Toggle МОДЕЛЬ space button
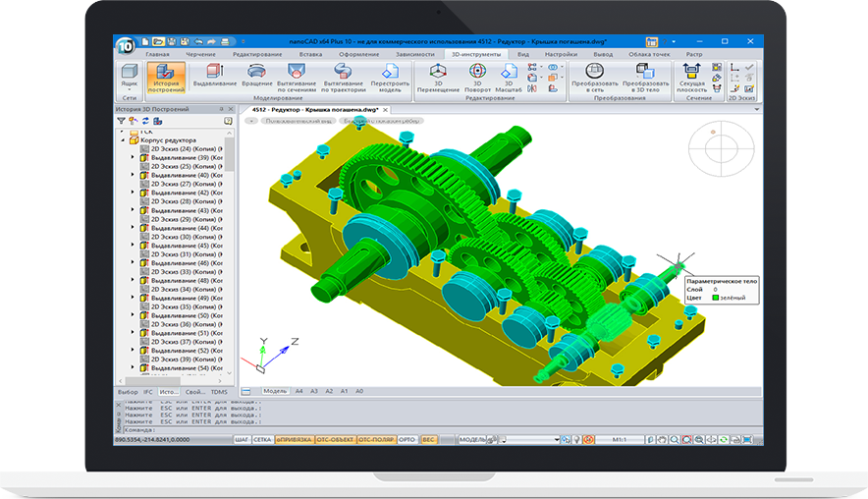 click(x=472, y=440)
